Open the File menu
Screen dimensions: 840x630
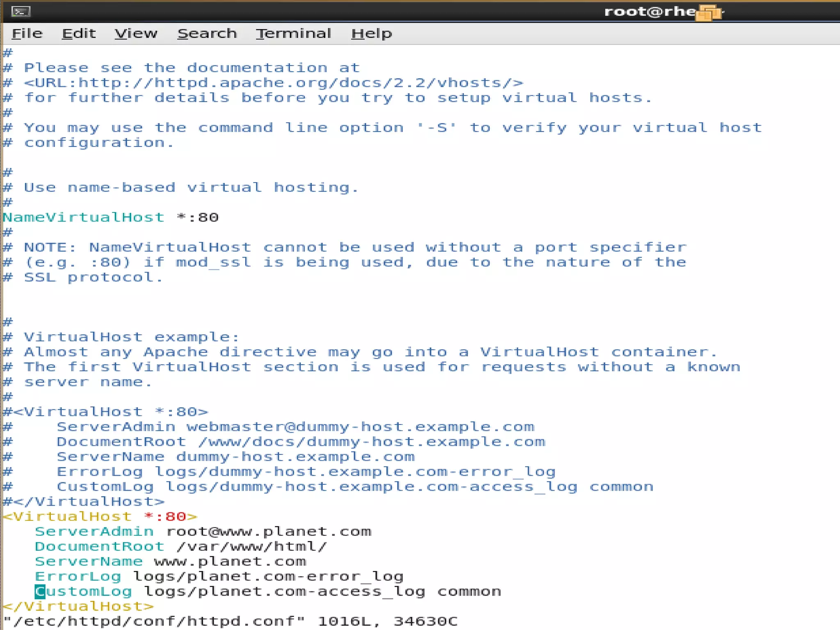pyautogui.click(x=27, y=34)
